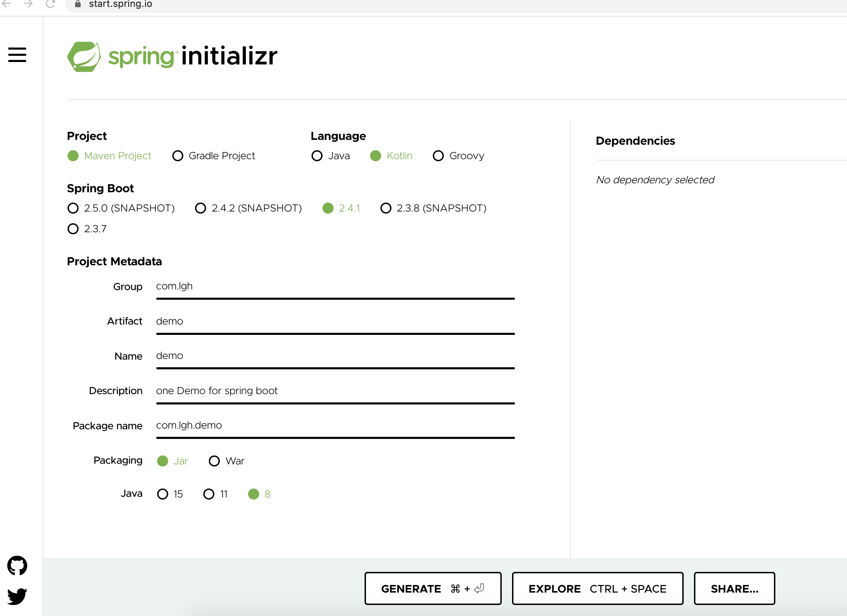Focus the Artifact input field
847x616 pixels.
(x=335, y=321)
